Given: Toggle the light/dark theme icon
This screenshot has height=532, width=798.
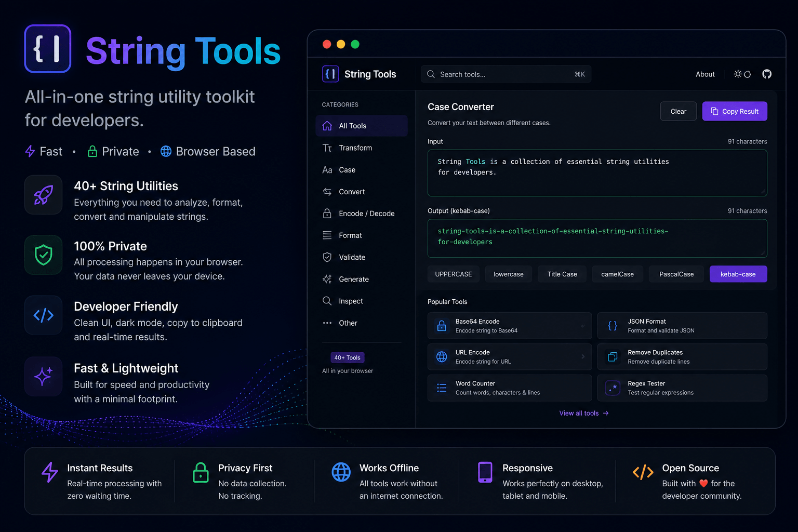Looking at the screenshot, I should 742,74.
